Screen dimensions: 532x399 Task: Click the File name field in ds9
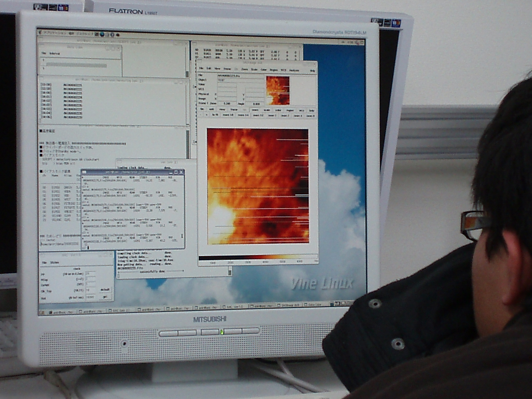pos(240,76)
